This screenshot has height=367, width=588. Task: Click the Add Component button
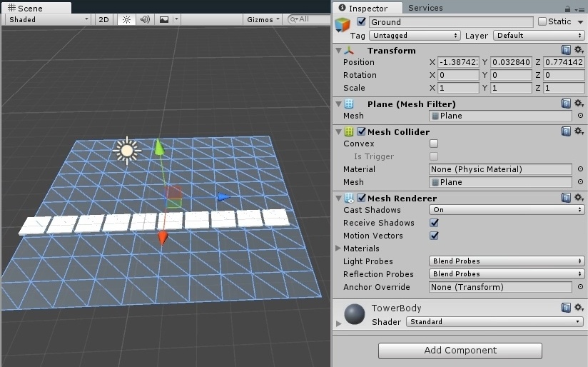pyautogui.click(x=460, y=351)
